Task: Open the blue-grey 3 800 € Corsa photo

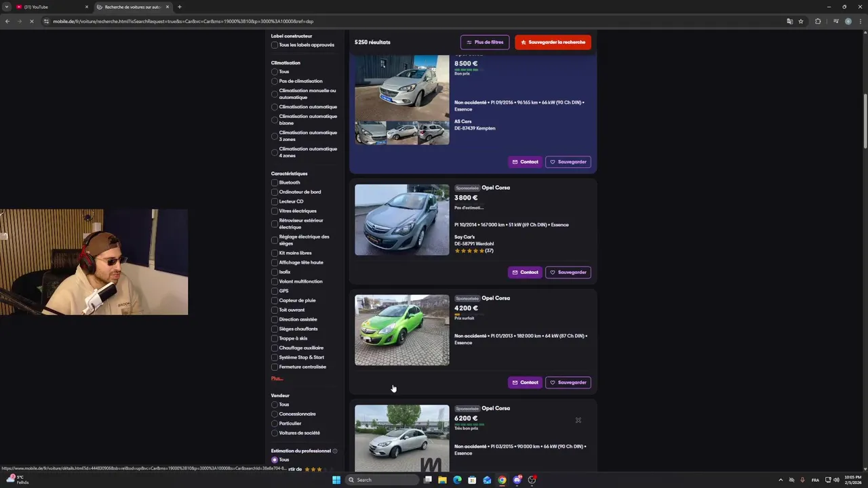Action: coord(401,220)
